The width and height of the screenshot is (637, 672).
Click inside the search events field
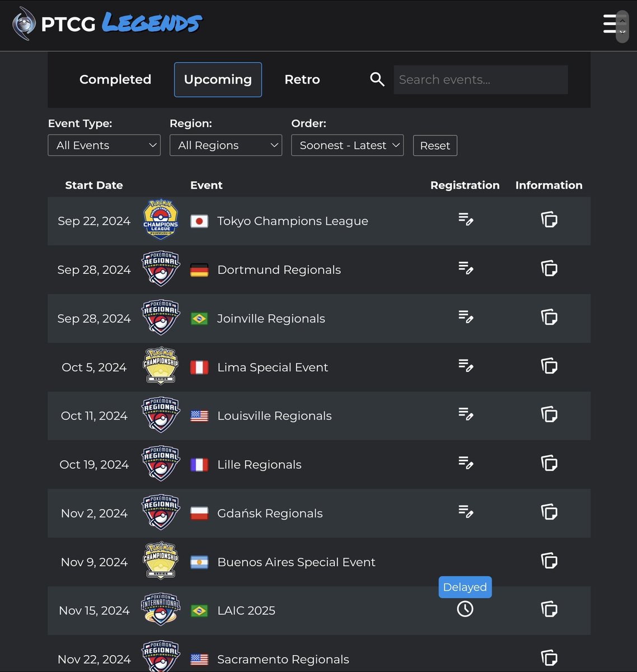pyautogui.click(x=480, y=80)
